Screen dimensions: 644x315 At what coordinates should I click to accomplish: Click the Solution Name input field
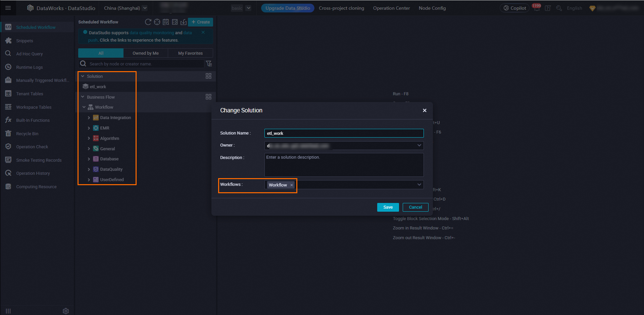pos(344,133)
